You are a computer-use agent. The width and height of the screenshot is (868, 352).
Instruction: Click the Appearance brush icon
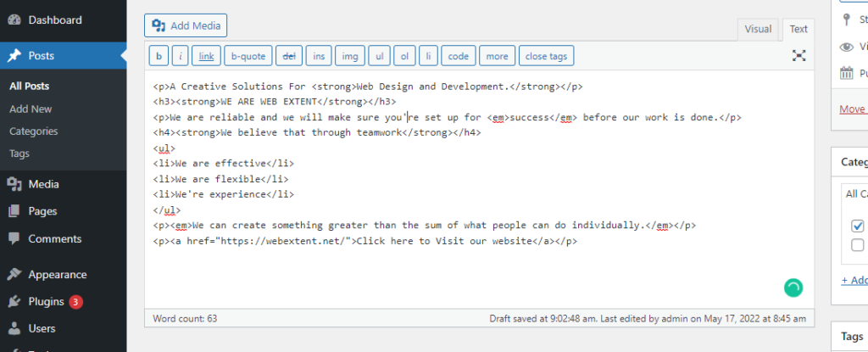(14, 275)
